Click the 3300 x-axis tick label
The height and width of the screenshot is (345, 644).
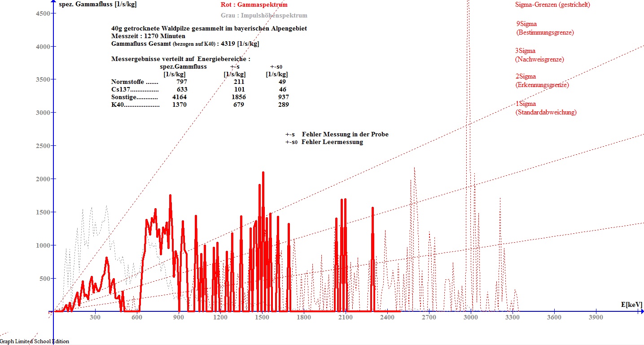pyautogui.click(x=513, y=318)
